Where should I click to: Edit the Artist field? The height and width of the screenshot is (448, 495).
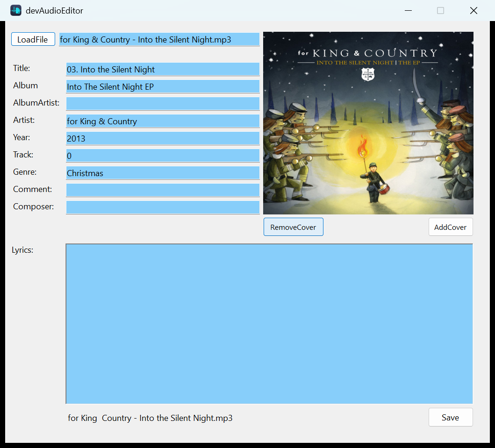pos(163,121)
